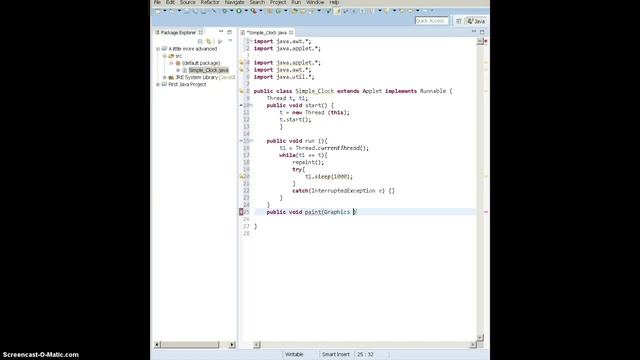Image resolution: width=640 pixels, height=360 pixels.
Task: Click the error marker on line 25
Action: click(x=241, y=212)
